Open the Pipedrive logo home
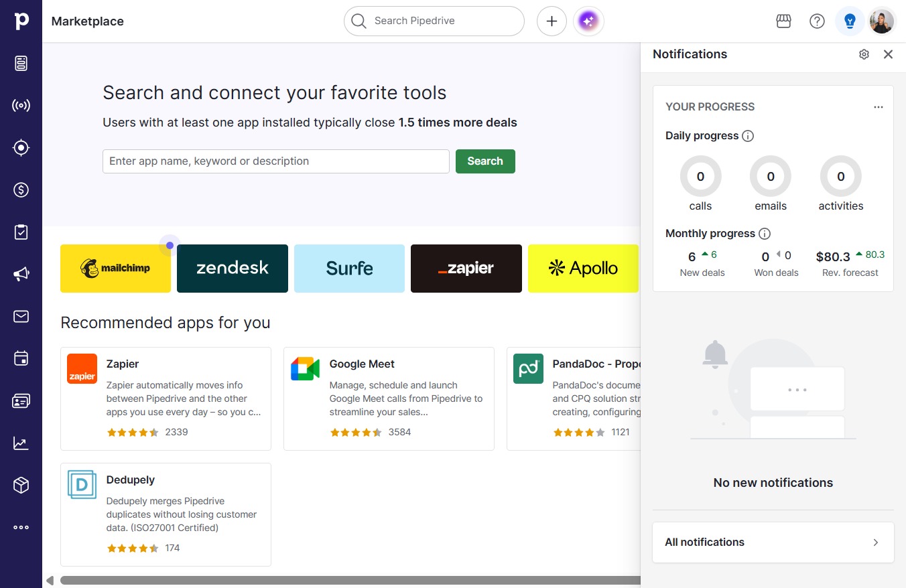 (21, 21)
